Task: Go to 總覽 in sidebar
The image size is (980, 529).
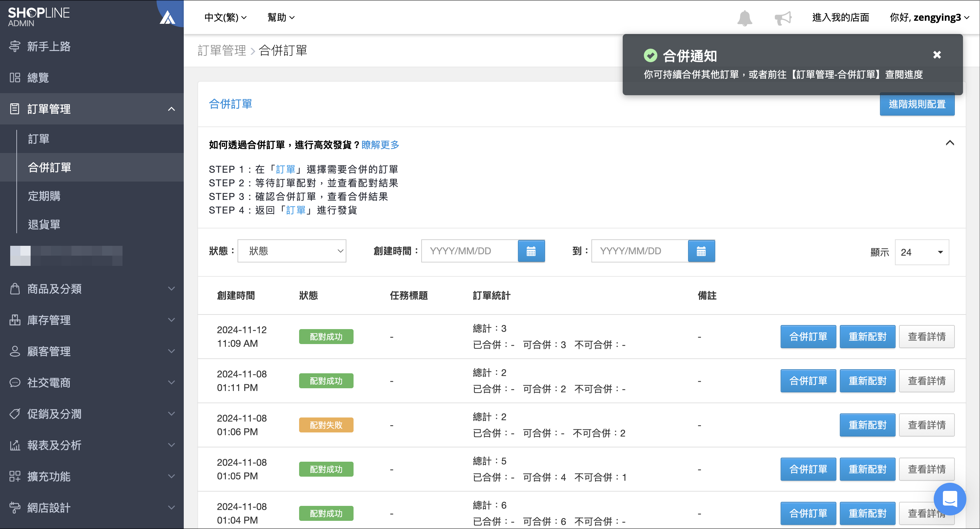Action: (38, 78)
